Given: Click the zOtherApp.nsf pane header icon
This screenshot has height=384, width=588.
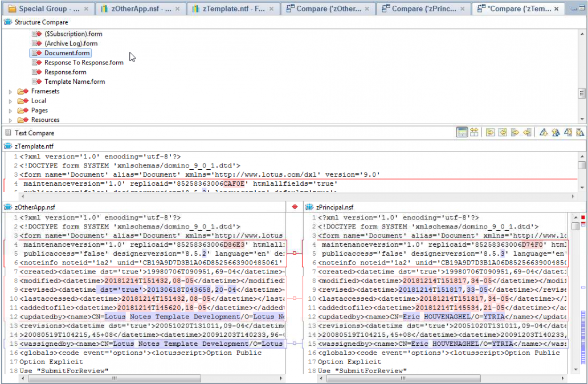Looking at the screenshot, I should [8, 207].
